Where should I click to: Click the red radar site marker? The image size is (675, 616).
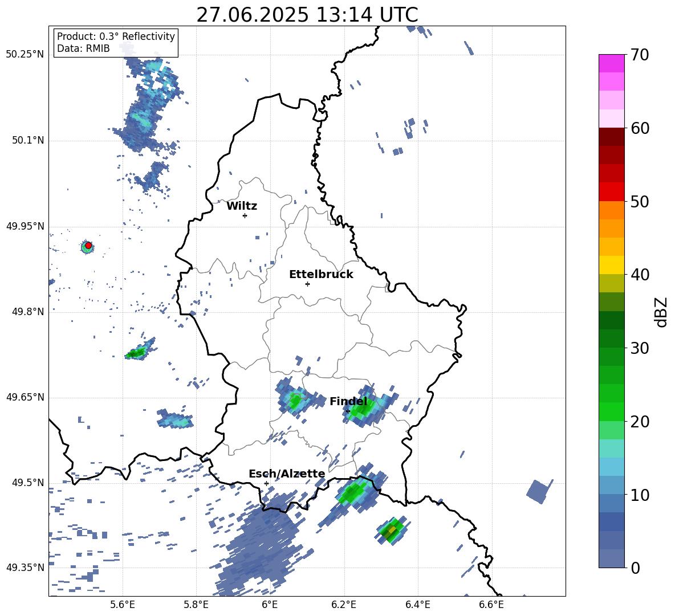click(88, 246)
